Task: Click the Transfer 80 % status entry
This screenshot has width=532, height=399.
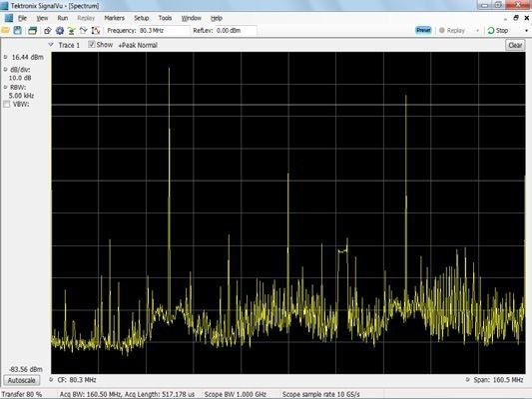Action: click(22, 394)
